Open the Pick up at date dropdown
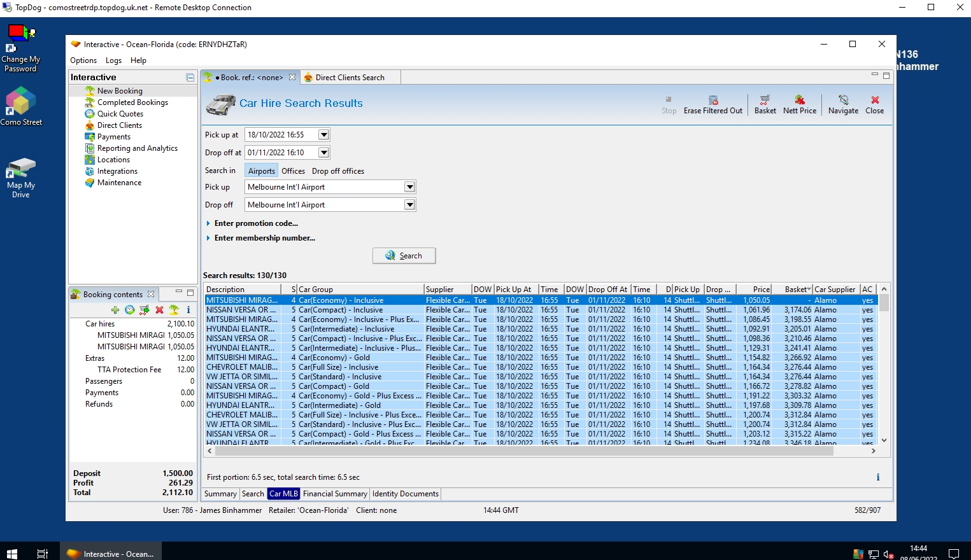Viewport: 971px width, 560px height. click(323, 135)
